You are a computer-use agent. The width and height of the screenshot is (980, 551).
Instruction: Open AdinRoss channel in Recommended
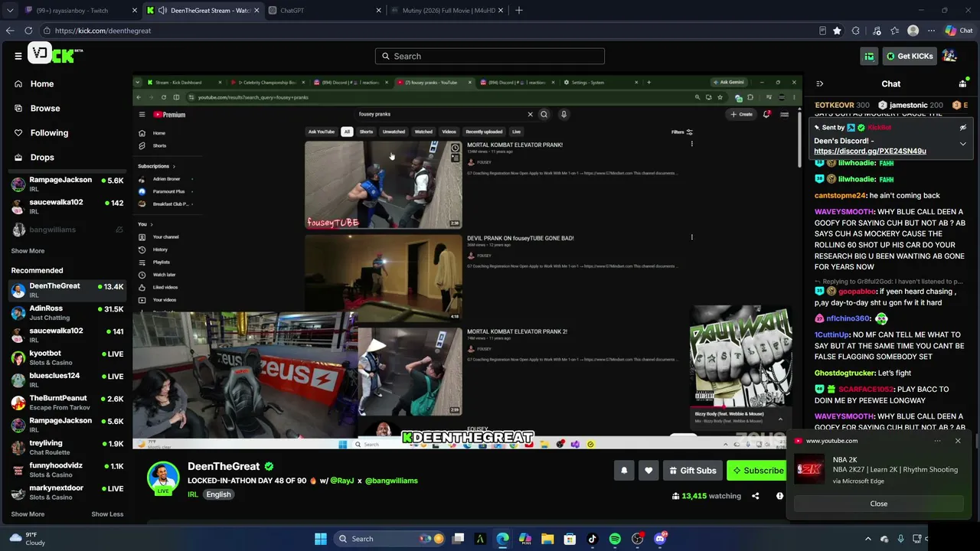coord(67,313)
